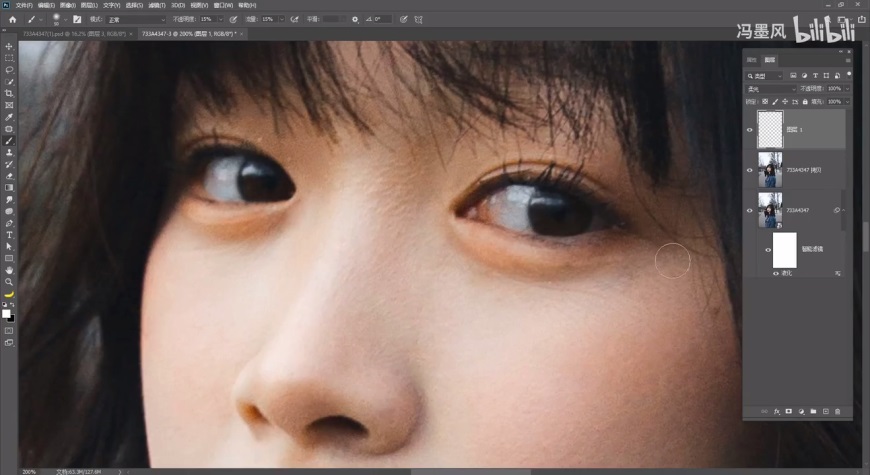Image resolution: width=870 pixels, height=475 pixels.
Task: Select the Hand tool
Action: click(x=9, y=270)
